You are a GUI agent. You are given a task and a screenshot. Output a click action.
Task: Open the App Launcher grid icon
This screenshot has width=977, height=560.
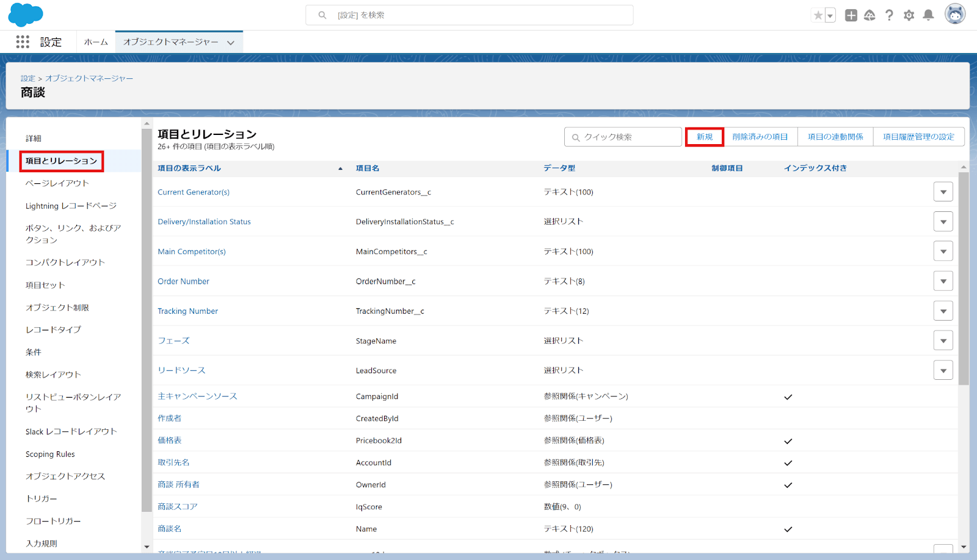(x=23, y=42)
